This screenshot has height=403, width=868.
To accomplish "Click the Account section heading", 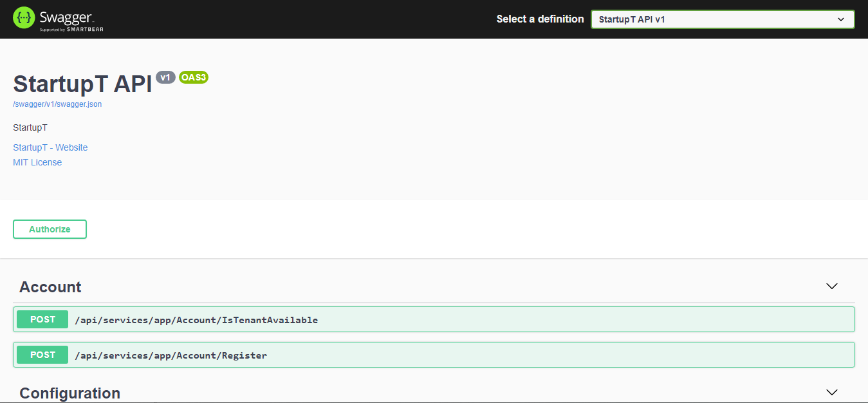I will 50,287.
